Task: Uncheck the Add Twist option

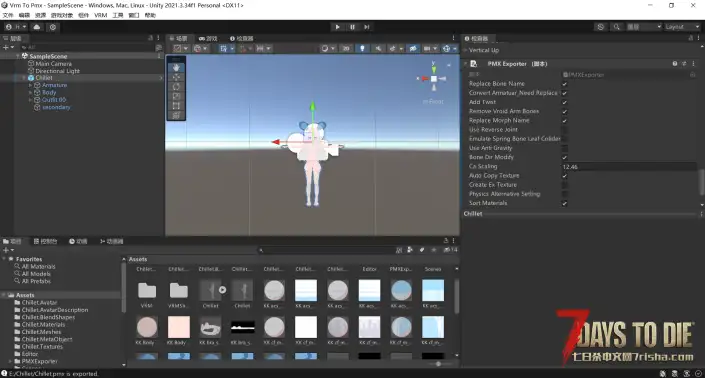Action: [x=565, y=102]
